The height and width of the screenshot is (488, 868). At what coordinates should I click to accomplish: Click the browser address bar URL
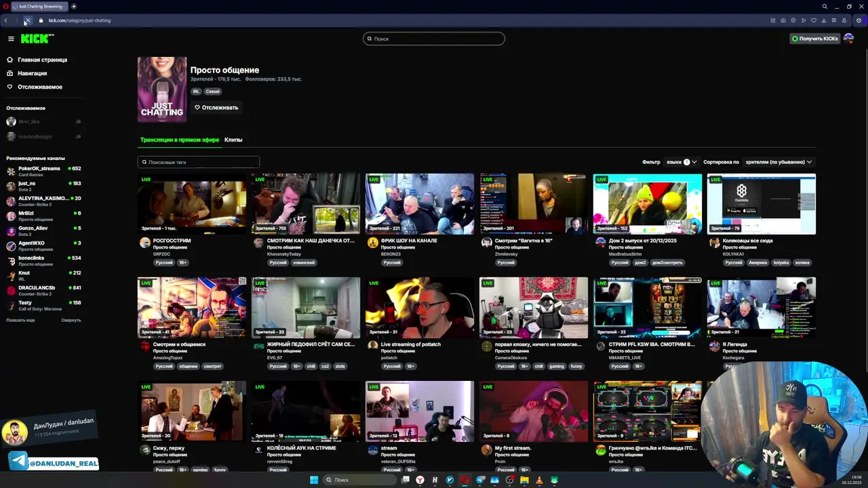pos(79,20)
